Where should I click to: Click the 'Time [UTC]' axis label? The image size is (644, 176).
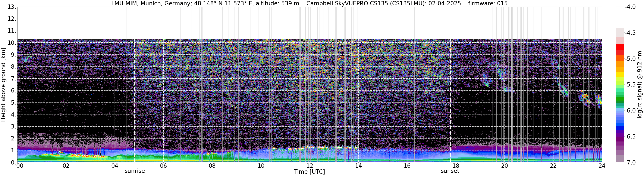(310, 172)
